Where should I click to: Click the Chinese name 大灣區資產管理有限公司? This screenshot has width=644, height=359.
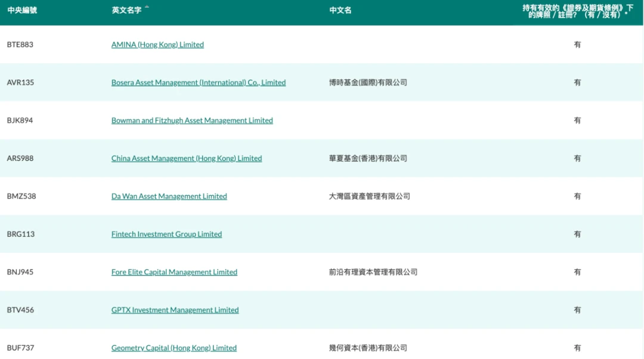click(x=369, y=196)
